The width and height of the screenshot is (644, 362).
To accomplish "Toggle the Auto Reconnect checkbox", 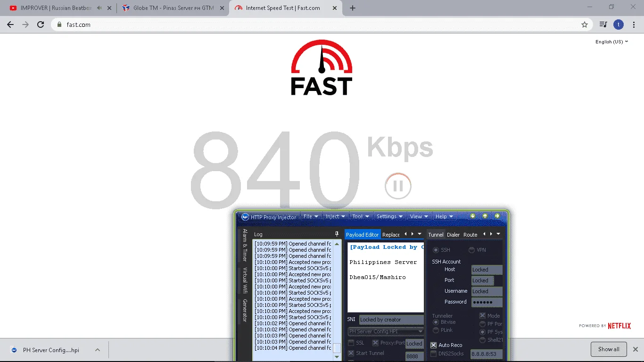I will pos(434,345).
